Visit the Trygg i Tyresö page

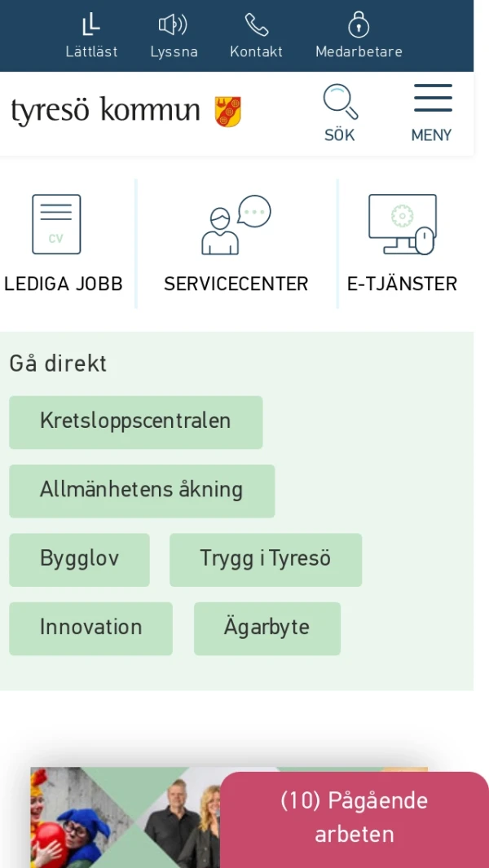coord(266,559)
